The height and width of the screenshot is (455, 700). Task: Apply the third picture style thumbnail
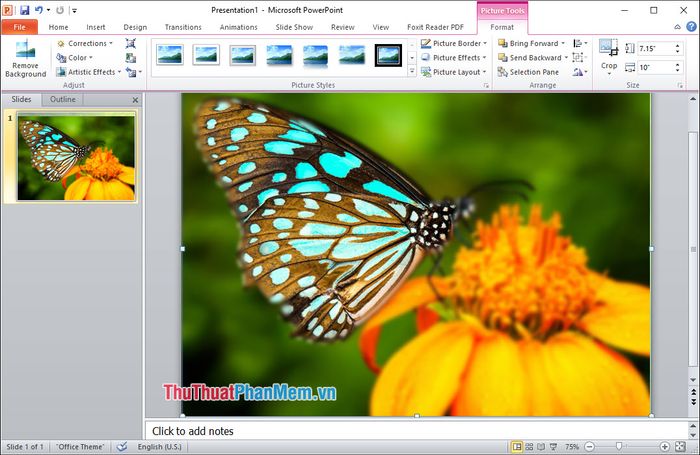[243, 55]
